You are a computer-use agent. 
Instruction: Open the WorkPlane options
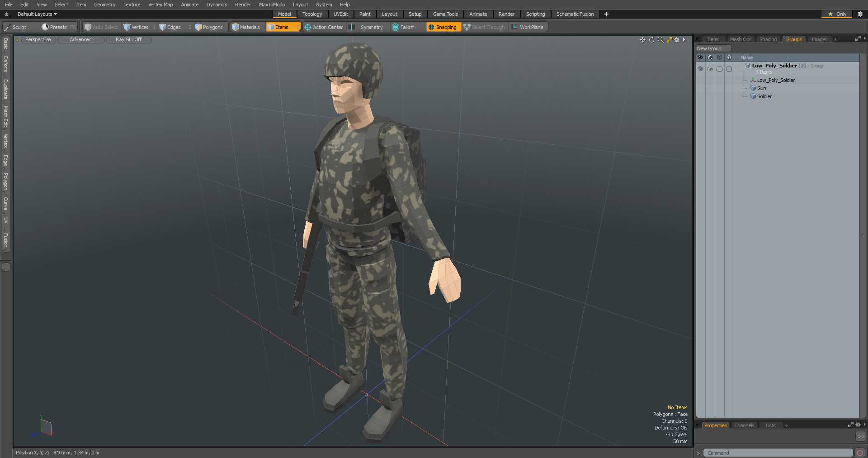528,27
